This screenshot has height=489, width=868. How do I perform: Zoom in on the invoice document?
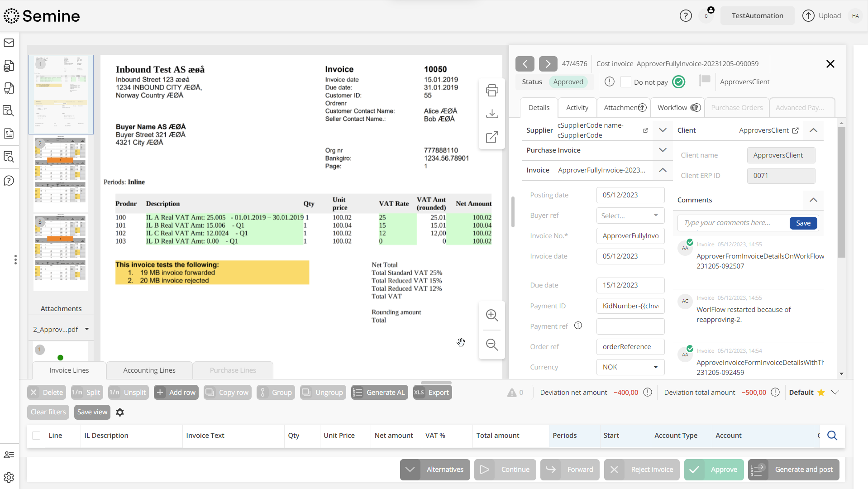[x=491, y=315]
